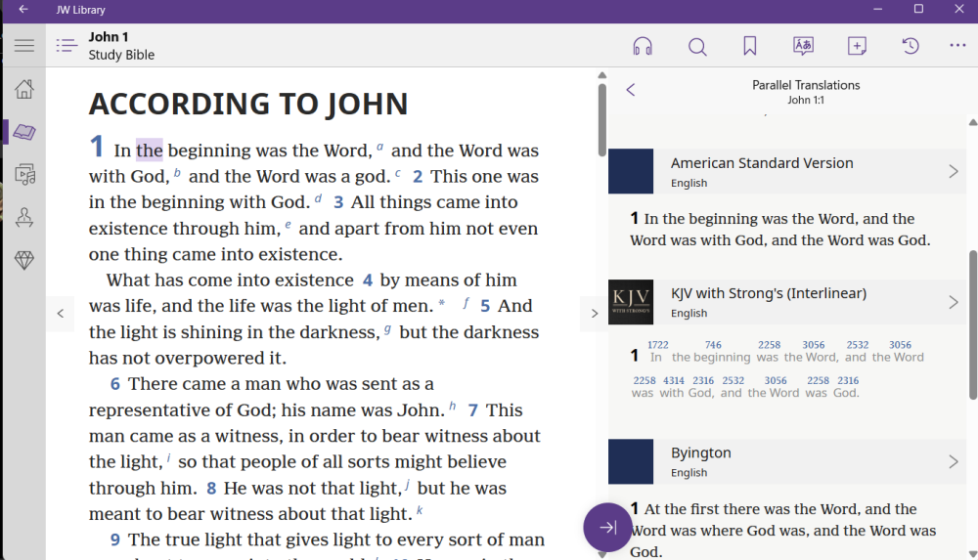Open the languages icon
978x560 pixels.
click(803, 46)
